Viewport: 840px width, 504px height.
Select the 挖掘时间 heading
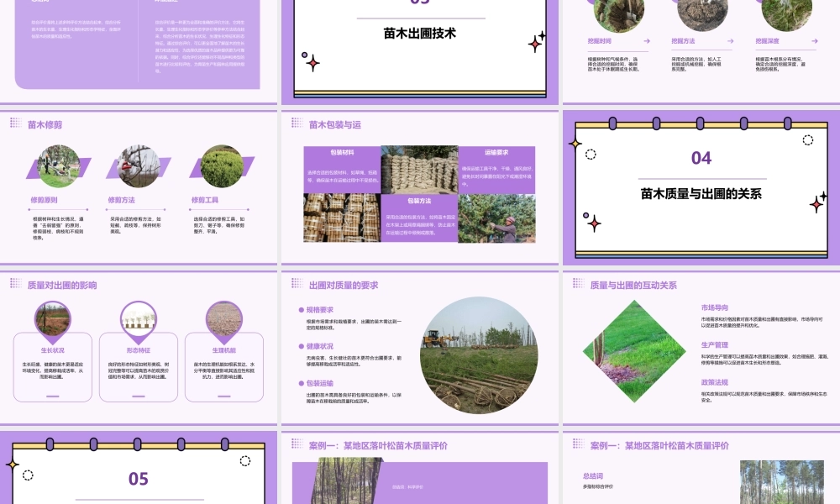600,40
